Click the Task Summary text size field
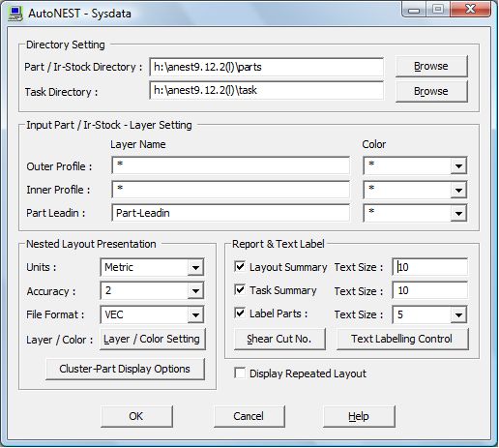Image resolution: width=499 pixels, height=448 pixels. 429,290
